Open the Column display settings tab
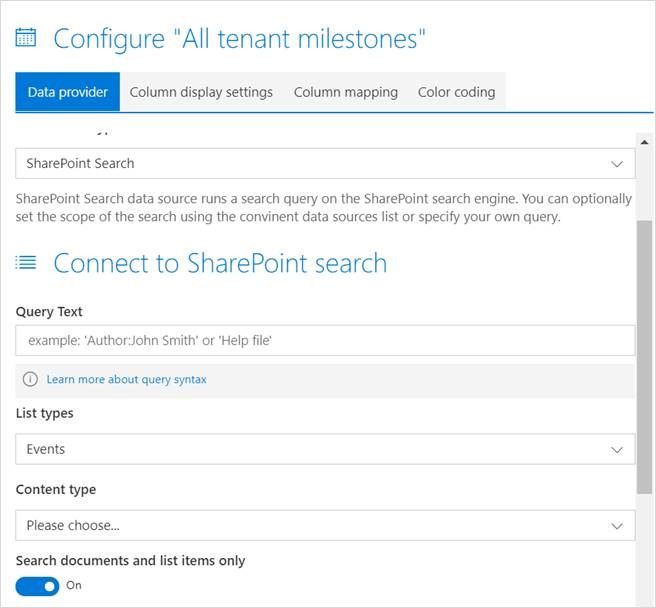656x608 pixels. click(201, 92)
